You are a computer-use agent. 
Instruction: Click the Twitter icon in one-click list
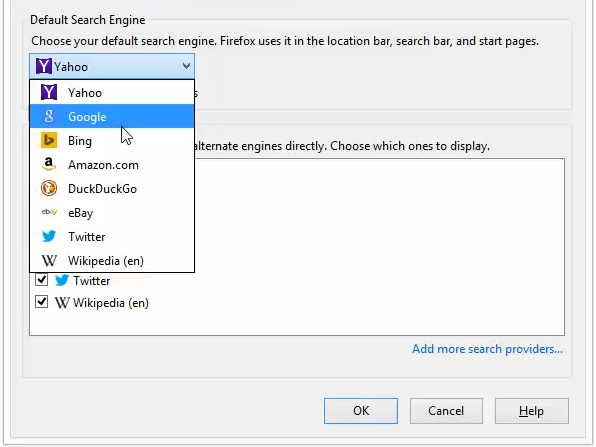click(x=62, y=280)
